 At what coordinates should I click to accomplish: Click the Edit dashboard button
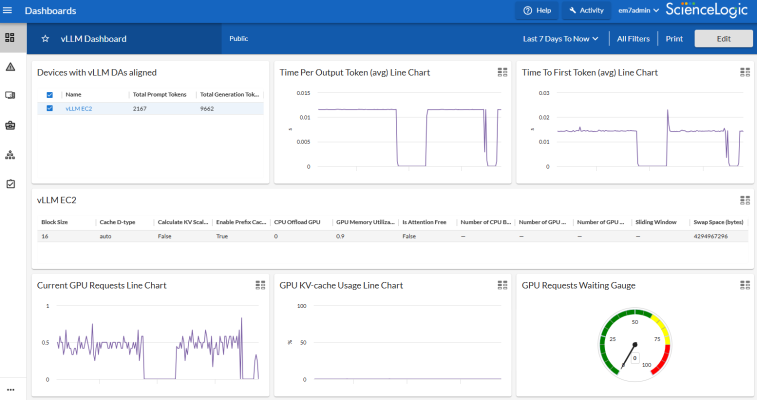(723, 39)
